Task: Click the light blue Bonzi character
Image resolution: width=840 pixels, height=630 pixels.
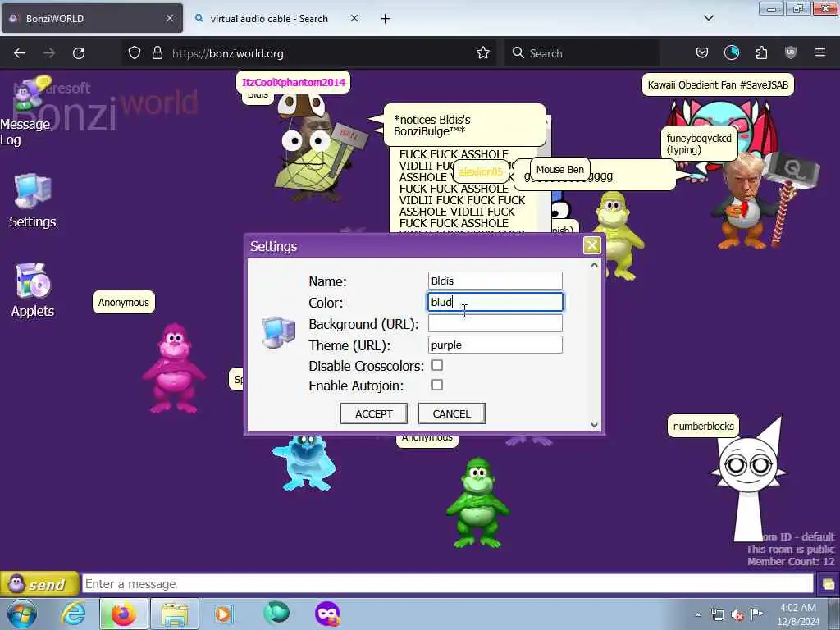Action: 304,463
